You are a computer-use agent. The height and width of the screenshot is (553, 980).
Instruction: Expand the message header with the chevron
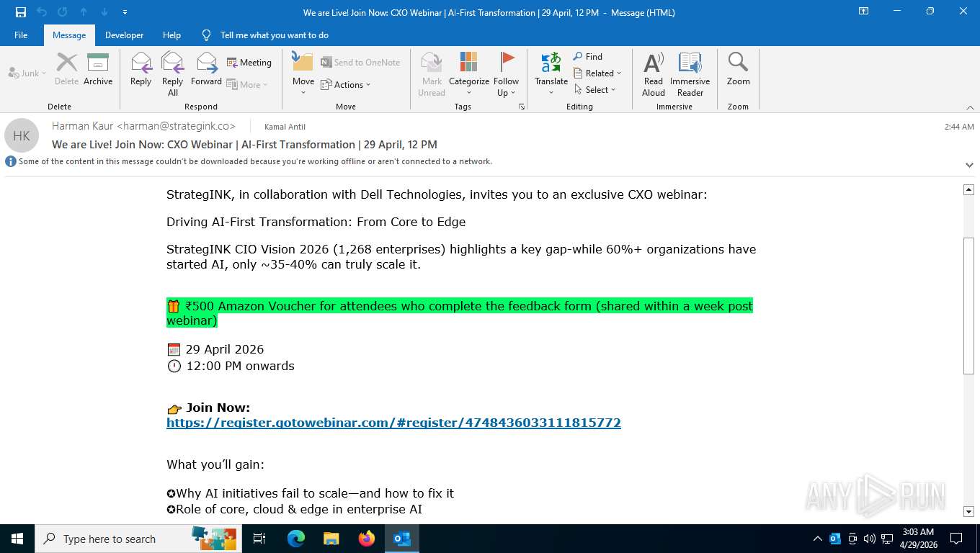point(969,165)
